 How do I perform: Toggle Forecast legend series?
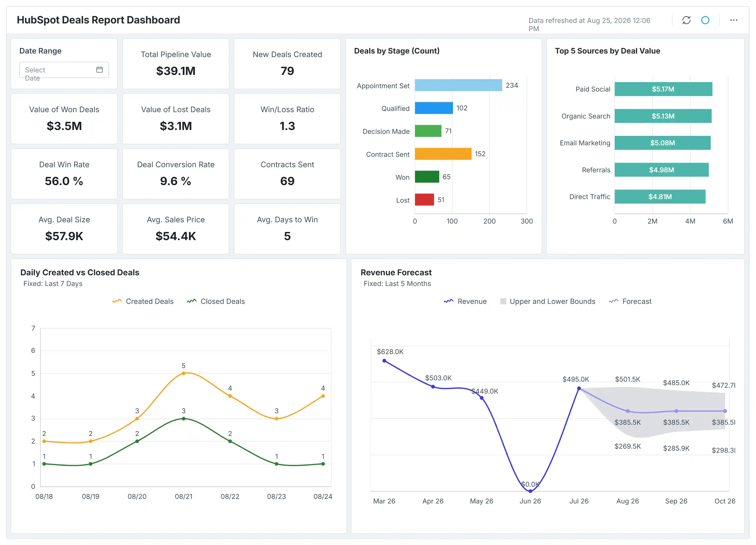click(x=630, y=302)
